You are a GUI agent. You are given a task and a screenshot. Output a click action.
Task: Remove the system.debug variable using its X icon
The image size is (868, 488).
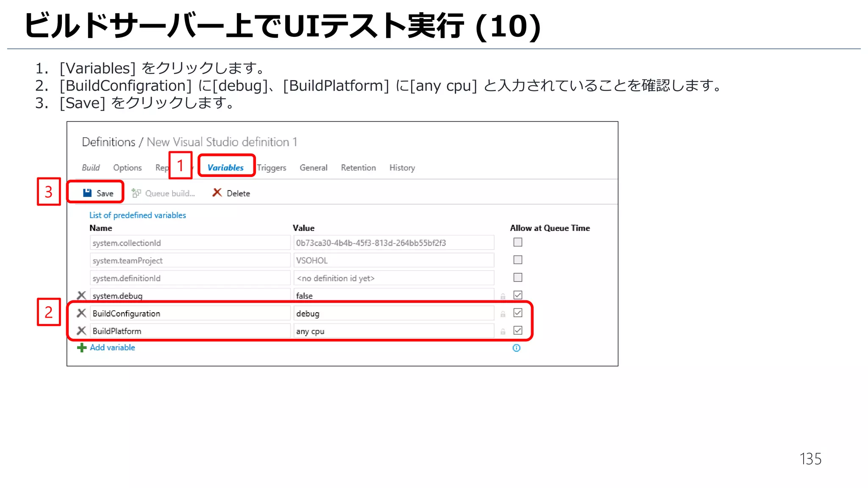point(81,295)
